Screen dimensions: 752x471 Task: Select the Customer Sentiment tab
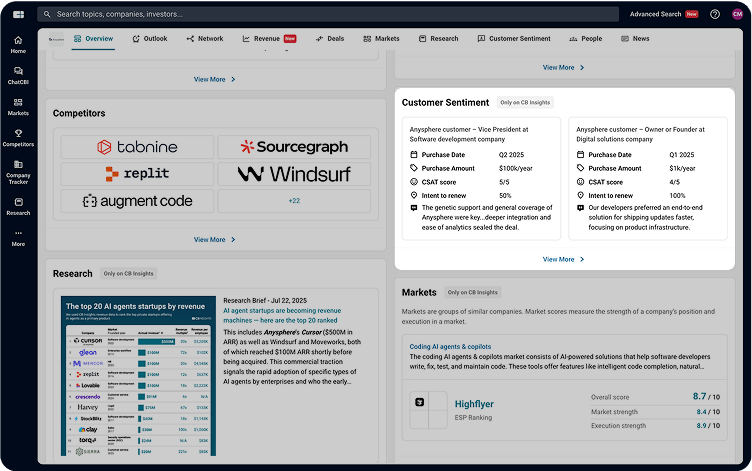click(x=514, y=38)
